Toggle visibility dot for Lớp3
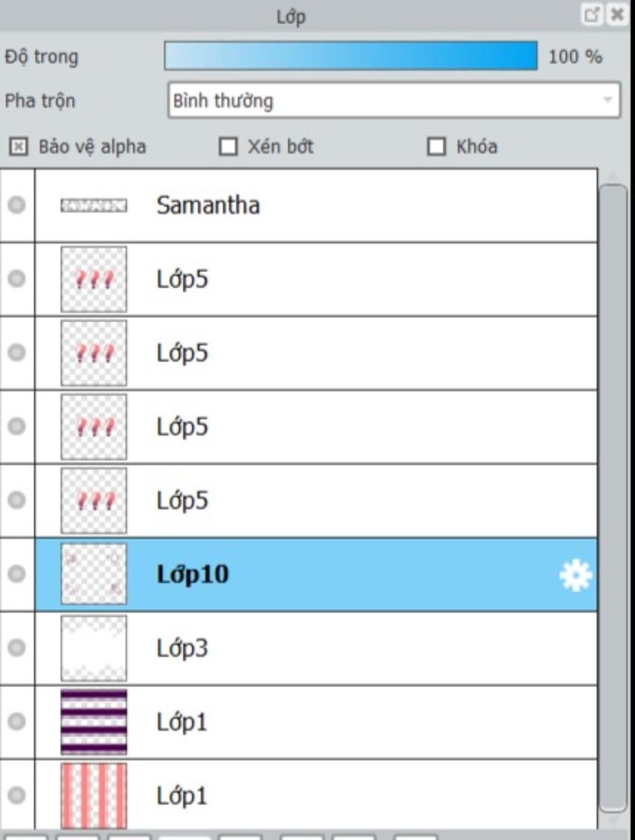Viewport: 635px width, 840px height. tap(17, 647)
